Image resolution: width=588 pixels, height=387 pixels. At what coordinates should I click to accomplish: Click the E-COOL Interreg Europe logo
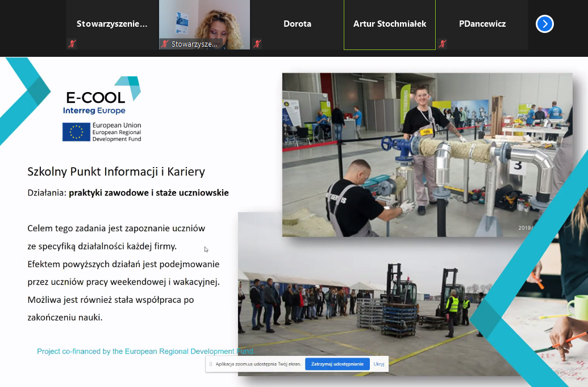[x=102, y=95]
